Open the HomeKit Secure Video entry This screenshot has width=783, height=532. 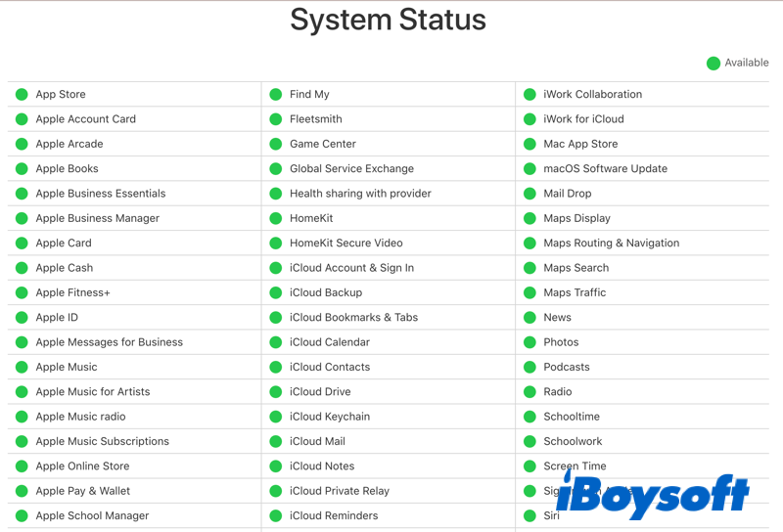click(x=345, y=244)
